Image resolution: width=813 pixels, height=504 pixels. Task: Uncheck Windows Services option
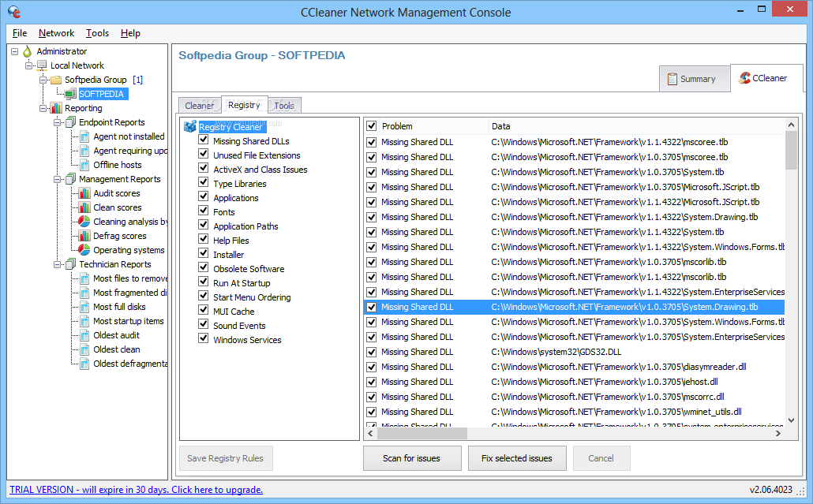(204, 339)
